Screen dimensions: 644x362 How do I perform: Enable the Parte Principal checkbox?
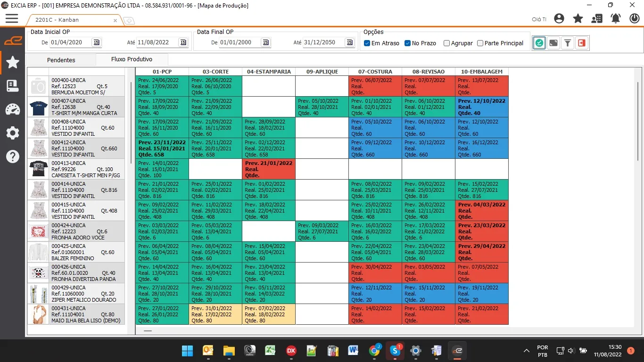coord(480,43)
